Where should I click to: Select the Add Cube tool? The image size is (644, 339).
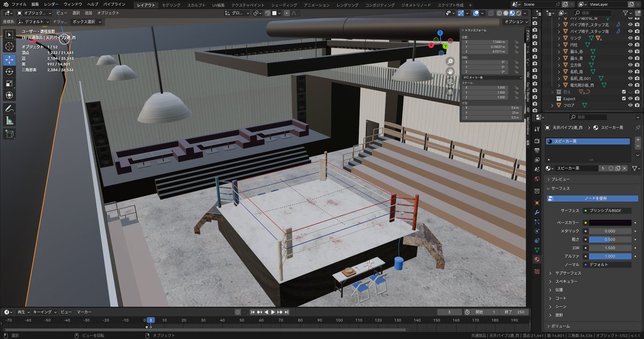click(x=10, y=134)
